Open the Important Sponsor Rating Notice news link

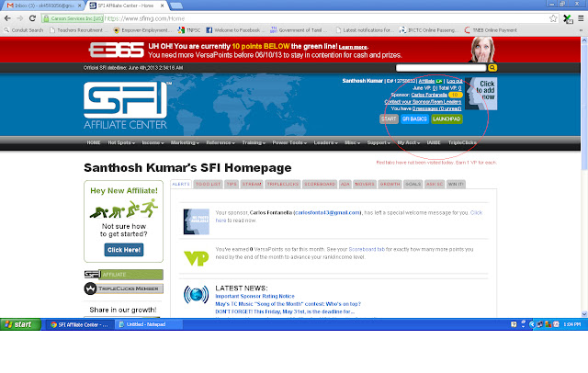[254, 296]
